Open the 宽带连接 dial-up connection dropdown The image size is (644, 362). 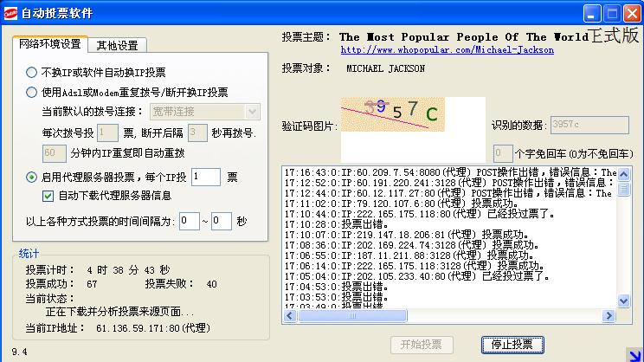[252, 112]
